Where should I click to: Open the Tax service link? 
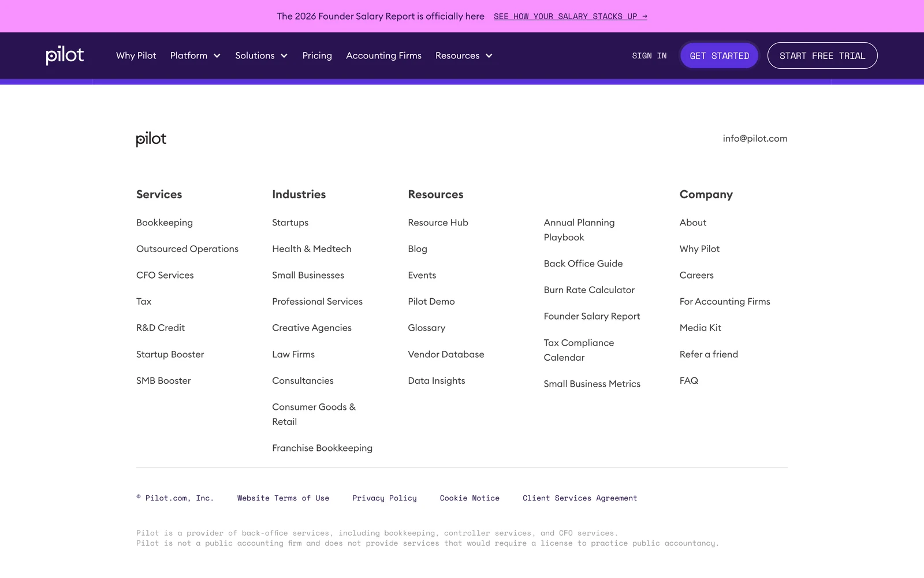(x=144, y=301)
